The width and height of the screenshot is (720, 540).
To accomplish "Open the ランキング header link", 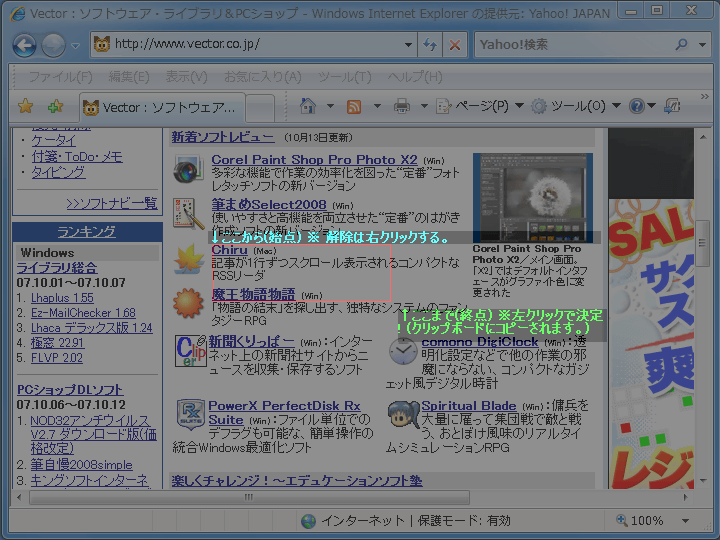I will tap(86, 232).
